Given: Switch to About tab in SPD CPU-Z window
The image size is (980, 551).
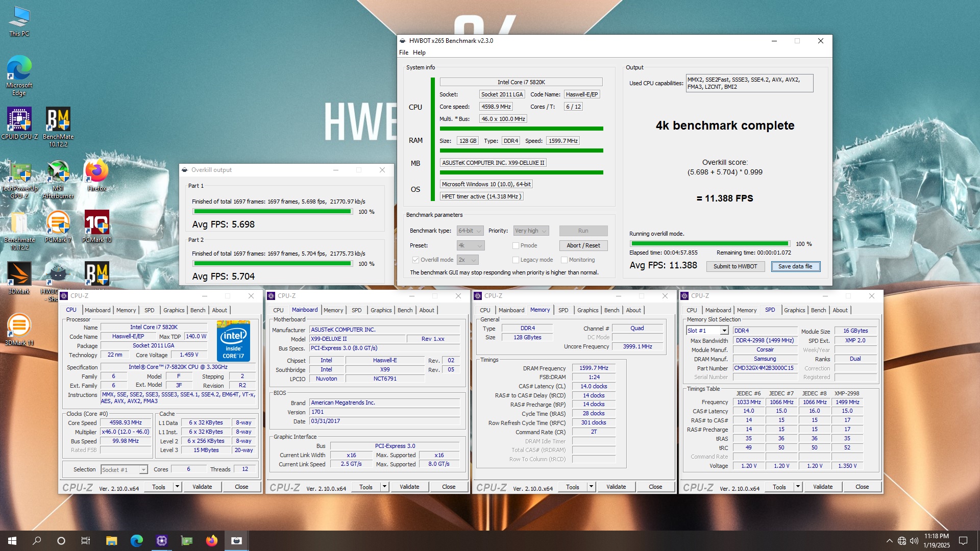Looking at the screenshot, I should (840, 310).
